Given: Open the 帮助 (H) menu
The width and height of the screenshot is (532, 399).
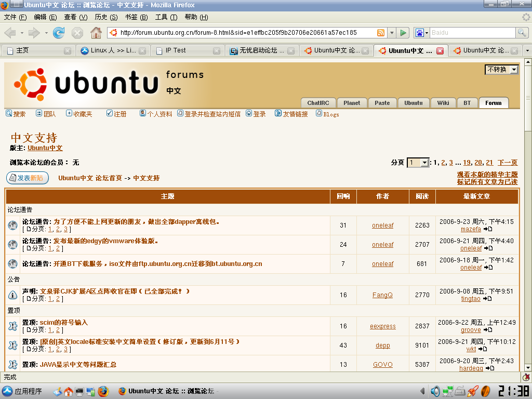Looking at the screenshot, I should 196,17.
